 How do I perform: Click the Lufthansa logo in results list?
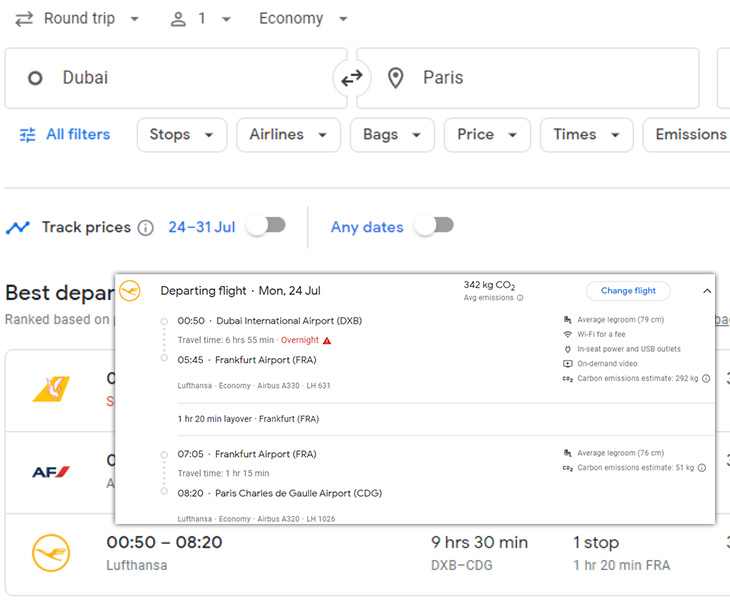coord(51,553)
